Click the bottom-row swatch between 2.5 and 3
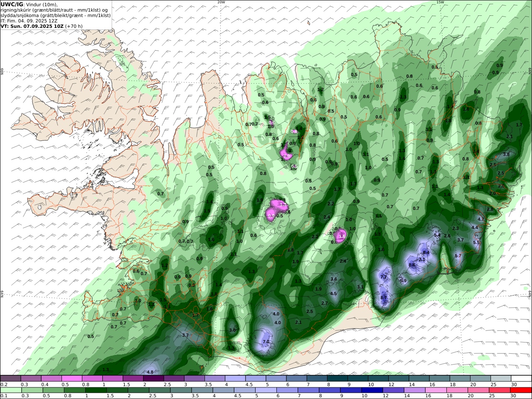 click(160, 390)
